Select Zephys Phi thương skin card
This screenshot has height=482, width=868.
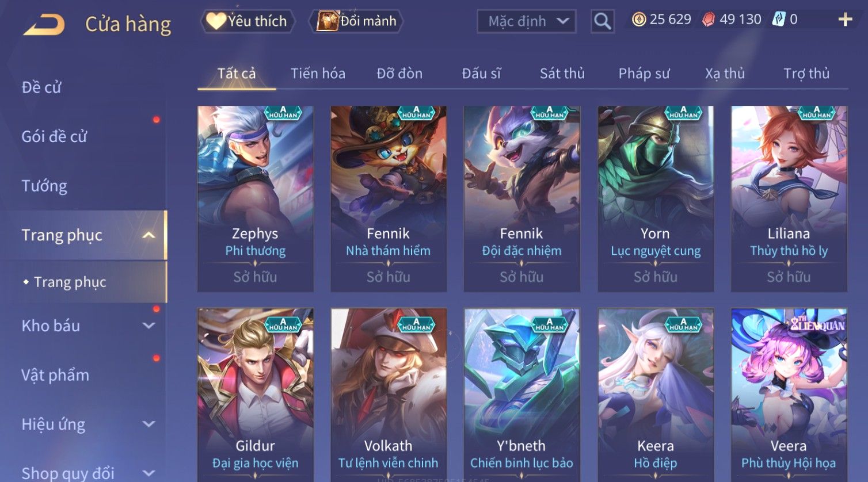click(x=255, y=198)
